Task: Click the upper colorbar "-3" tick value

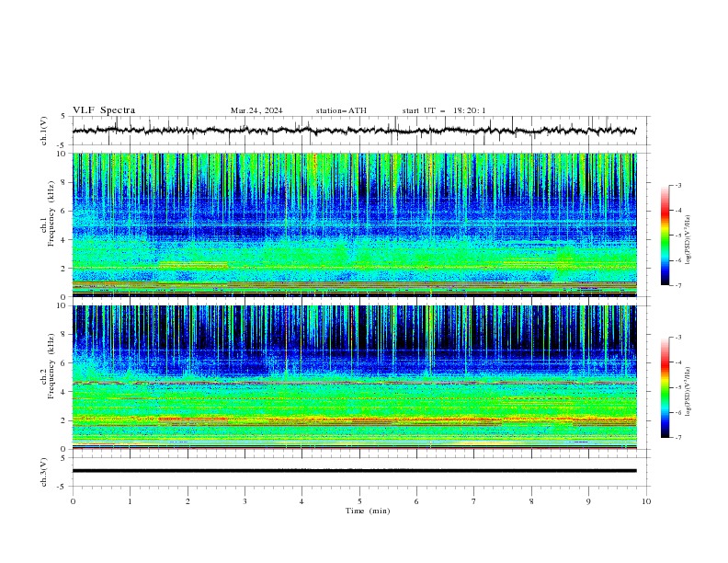Action: pyautogui.click(x=677, y=185)
